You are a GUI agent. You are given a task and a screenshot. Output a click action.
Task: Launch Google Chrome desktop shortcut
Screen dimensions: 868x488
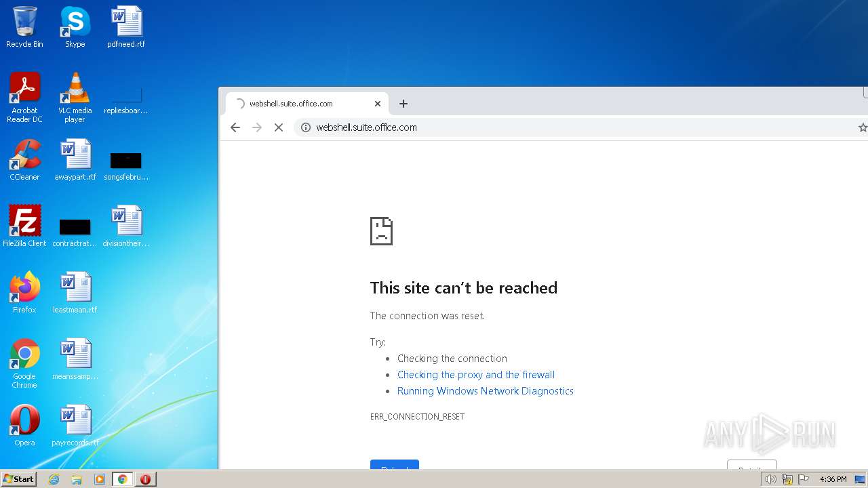[x=24, y=363]
